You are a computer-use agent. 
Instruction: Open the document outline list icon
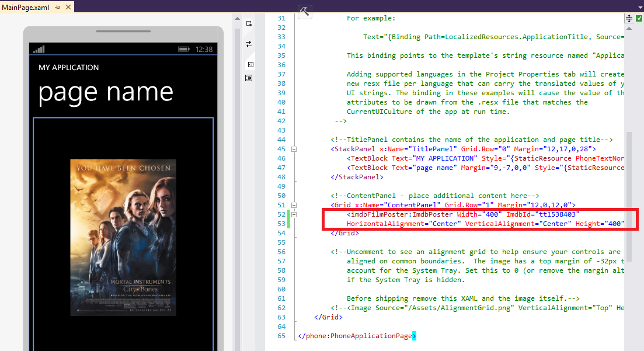(x=249, y=78)
